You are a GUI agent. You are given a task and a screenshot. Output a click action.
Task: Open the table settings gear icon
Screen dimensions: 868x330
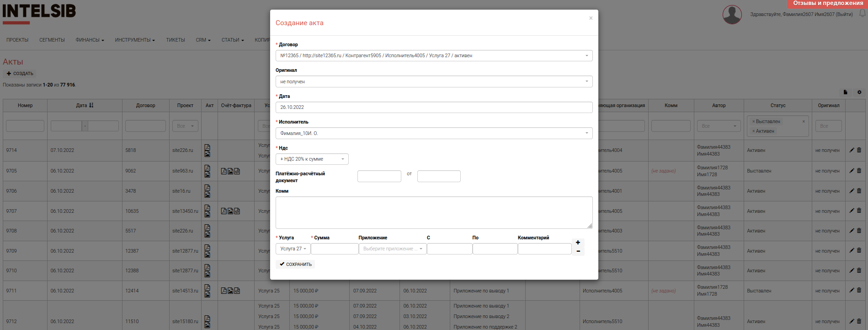(859, 92)
